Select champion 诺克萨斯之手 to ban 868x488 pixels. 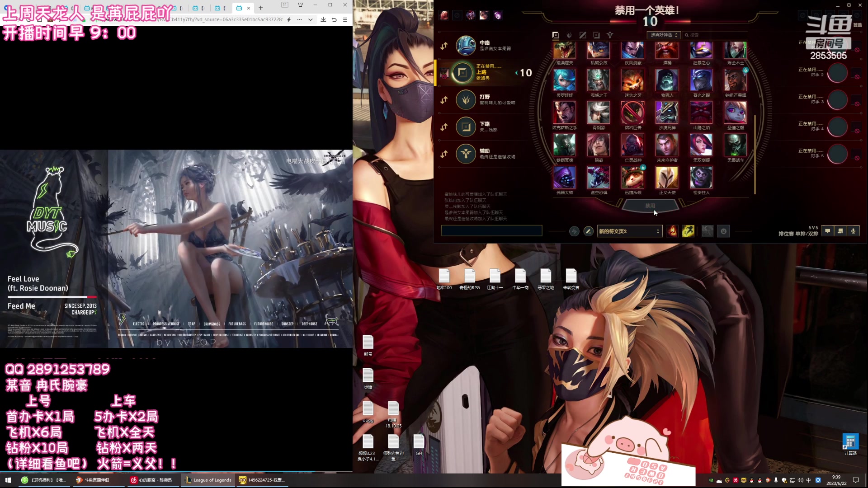click(x=564, y=113)
